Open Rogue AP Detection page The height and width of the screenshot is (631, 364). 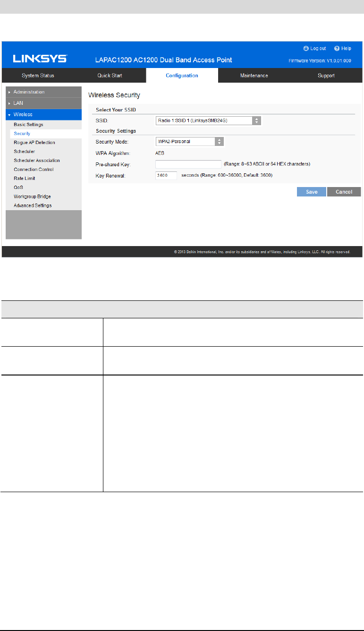(x=34, y=143)
